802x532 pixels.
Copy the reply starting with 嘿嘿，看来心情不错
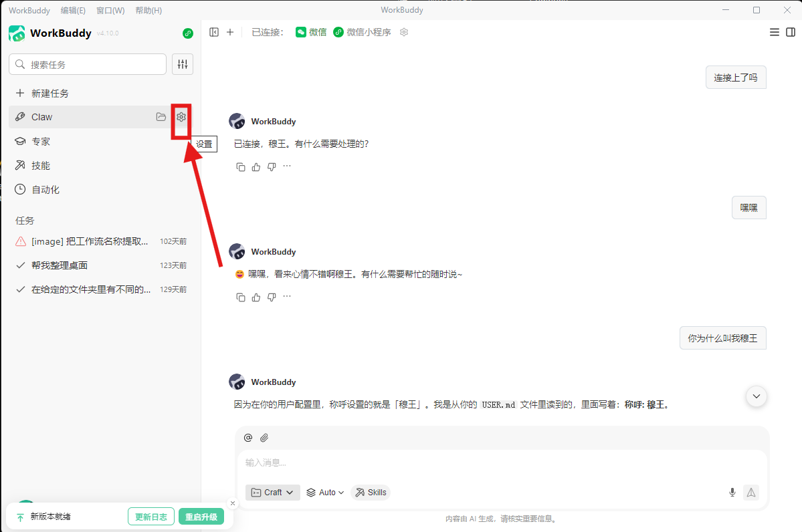click(x=240, y=297)
